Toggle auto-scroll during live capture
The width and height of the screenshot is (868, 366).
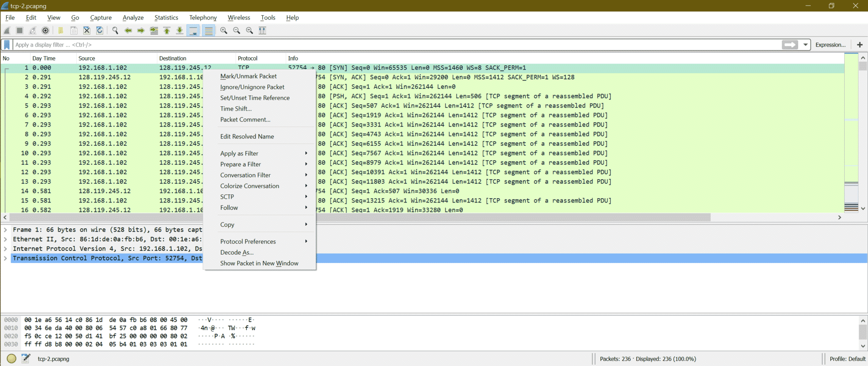(x=193, y=30)
